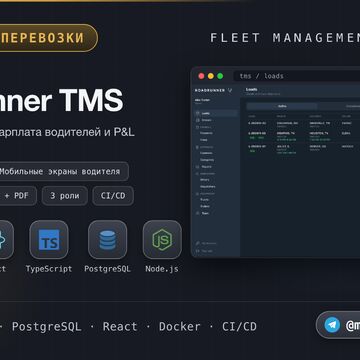Viewport: 360px width, 360px height.
Task: Click the green maximize dot of the mock window
Action: 220,76
